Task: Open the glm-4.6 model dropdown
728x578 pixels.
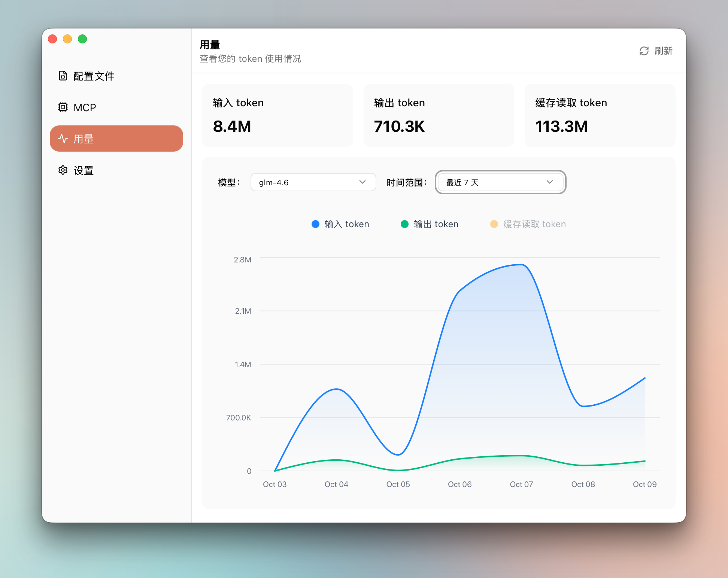Action: tap(313, 182)
